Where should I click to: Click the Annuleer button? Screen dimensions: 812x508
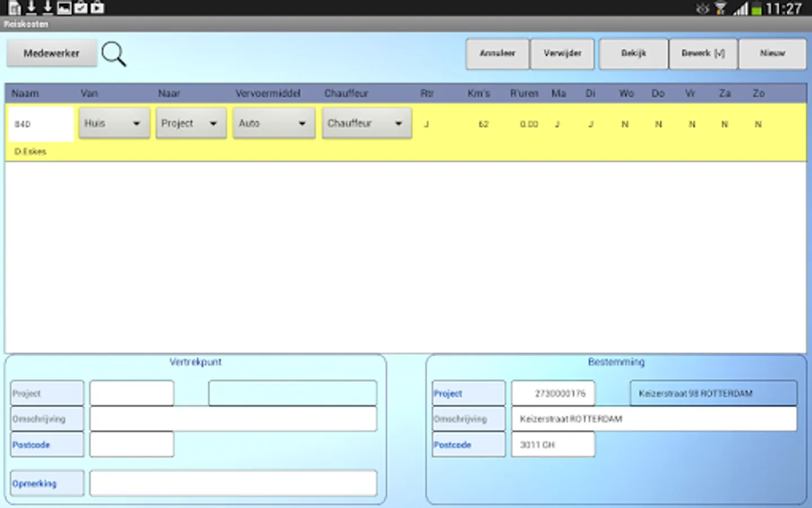click(497, 54)
